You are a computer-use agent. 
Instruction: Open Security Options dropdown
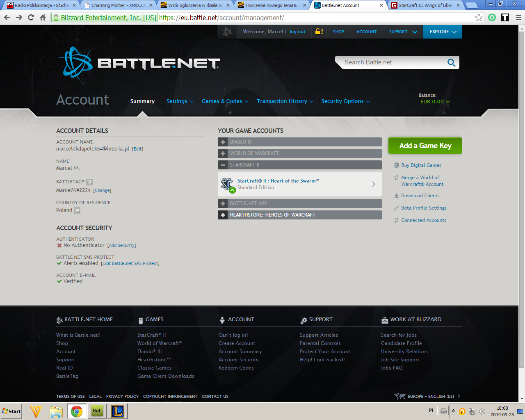click(x=345, y=101)
